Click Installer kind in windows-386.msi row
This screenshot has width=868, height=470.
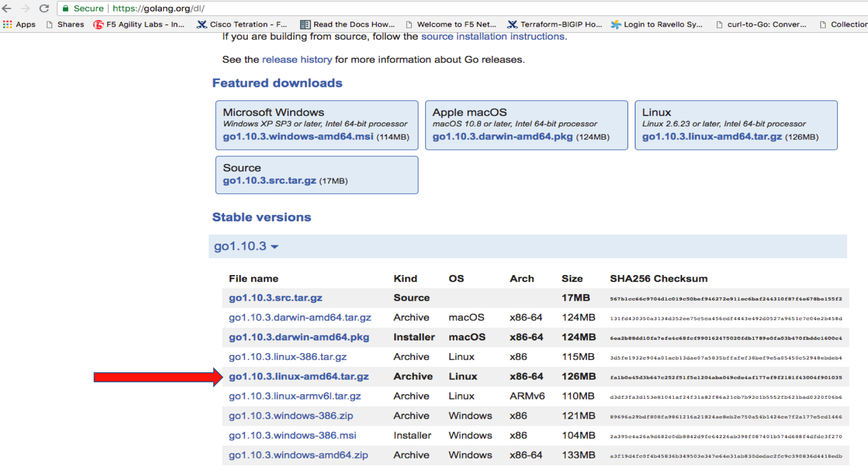(412, 435)
